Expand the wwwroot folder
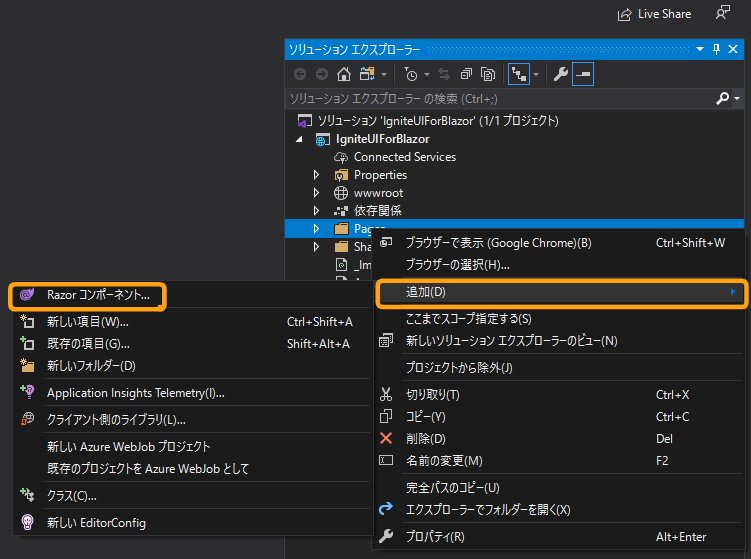 pos(316,193)
